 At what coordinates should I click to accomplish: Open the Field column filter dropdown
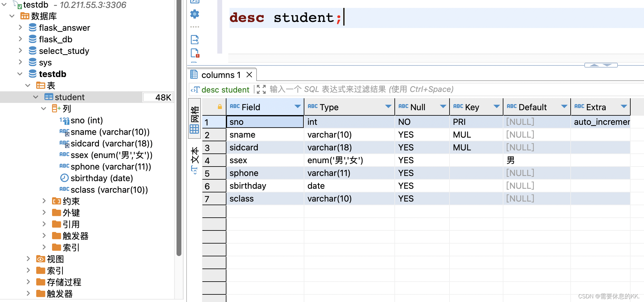(x=297, y=107)
